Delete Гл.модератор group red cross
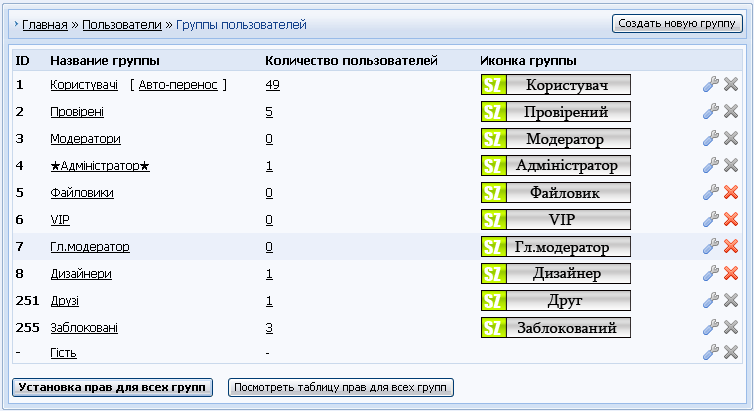This screenshot has width=754, height=411. click(731, 246)
